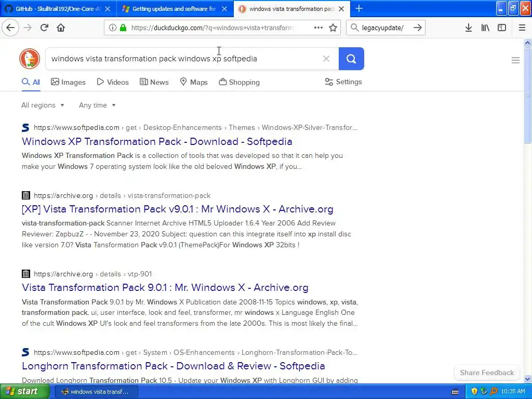Open the security shield tray icon
Viewport: 532px width, 399px height.
click(474, 392)
